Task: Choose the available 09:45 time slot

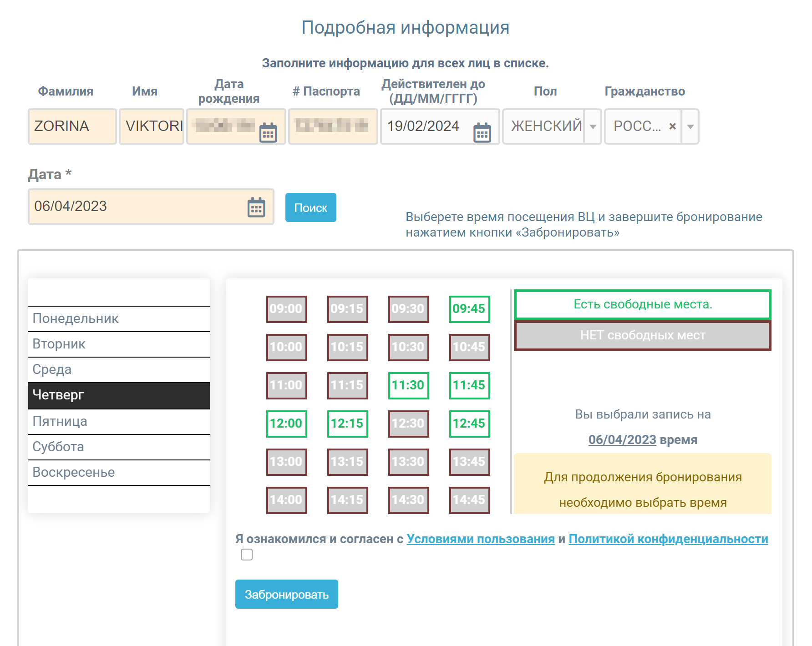Action: point(469,309)
